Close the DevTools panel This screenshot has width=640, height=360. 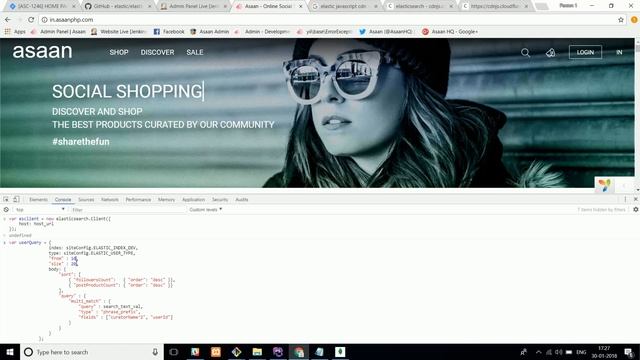[x=636, y=199]
